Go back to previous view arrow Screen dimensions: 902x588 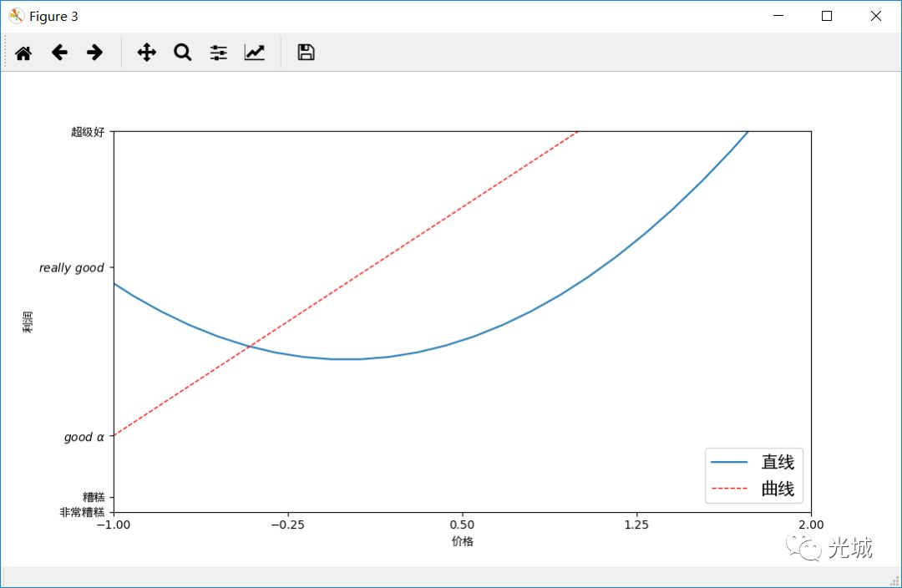[x=59, y=53]
